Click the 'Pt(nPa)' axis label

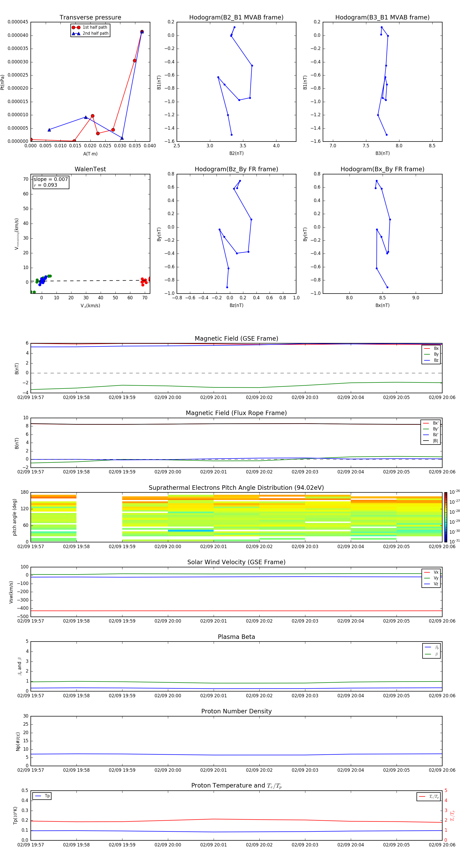[x=3, y=82]
